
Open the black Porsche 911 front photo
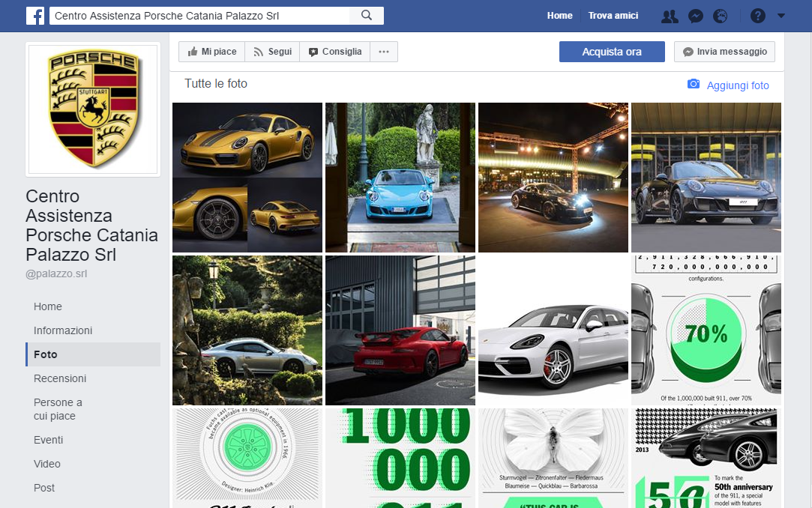706,178
